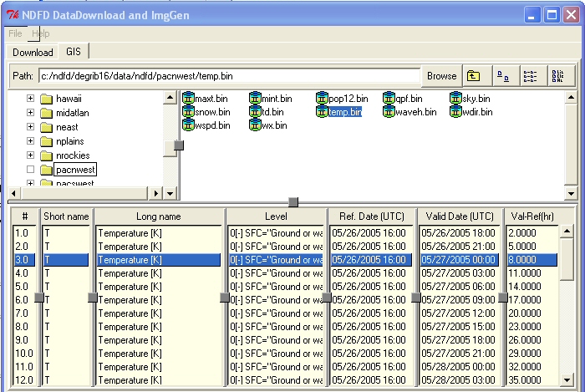The width and height of the screenshot is (585, 392).
Task: Expand the neast folder node
Action: coord(31,127)
